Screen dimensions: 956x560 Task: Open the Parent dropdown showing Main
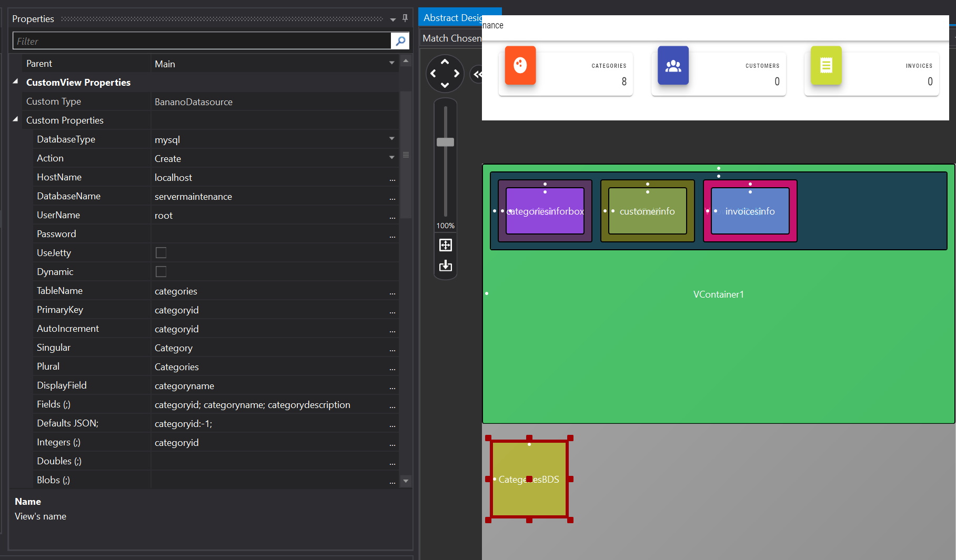point(391,64)
